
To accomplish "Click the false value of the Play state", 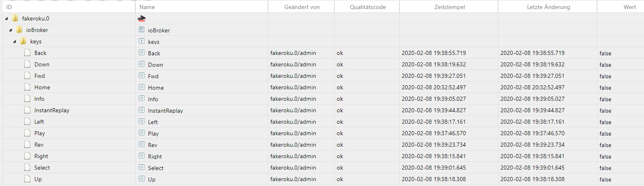I will (x=605, y=134).
